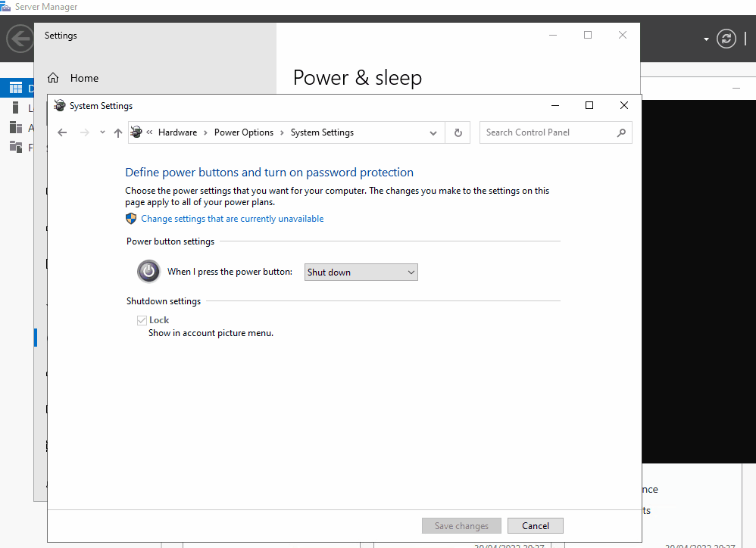
Task: Click the search magnifier icon
Action: (621, 132)
